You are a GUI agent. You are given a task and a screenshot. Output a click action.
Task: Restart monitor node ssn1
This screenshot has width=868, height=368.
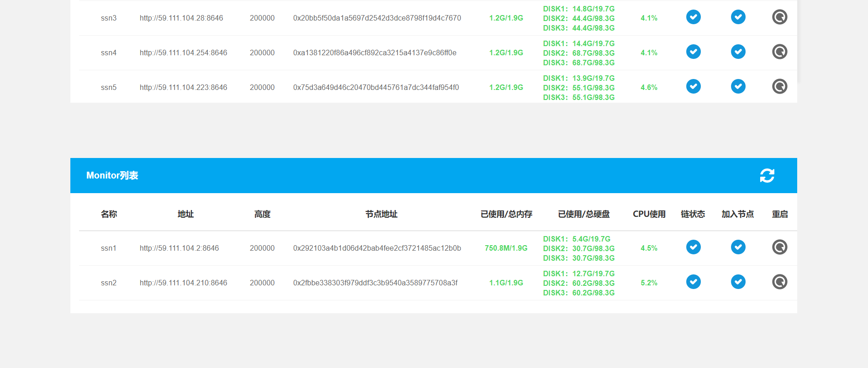click(x=779, y=247)
